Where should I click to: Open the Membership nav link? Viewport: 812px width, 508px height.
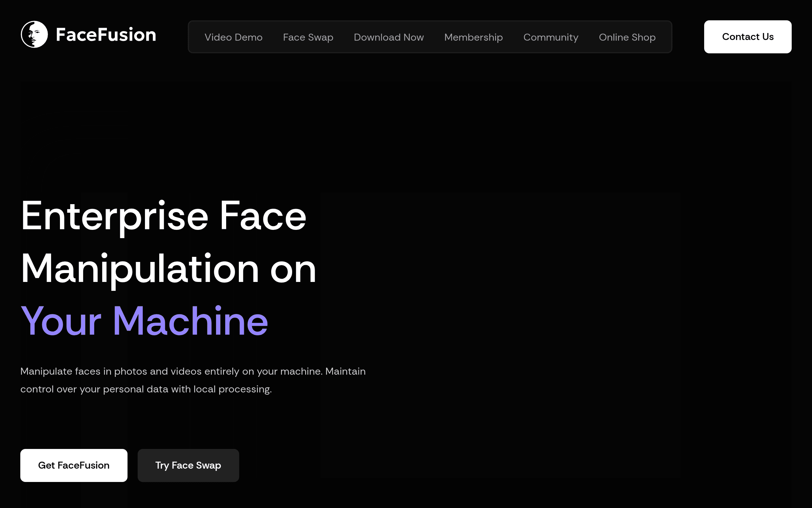[x=474, y=37]
